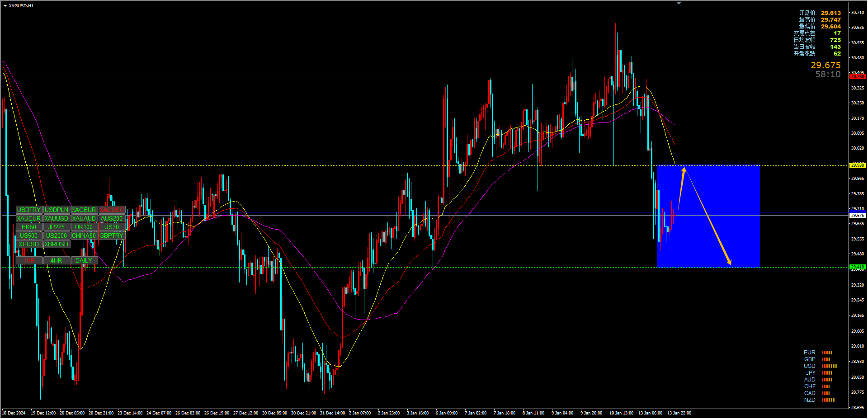This screenshot has width=868, height=419.
Task: Switch timeframe to DAILY
Action: [84, 261]
